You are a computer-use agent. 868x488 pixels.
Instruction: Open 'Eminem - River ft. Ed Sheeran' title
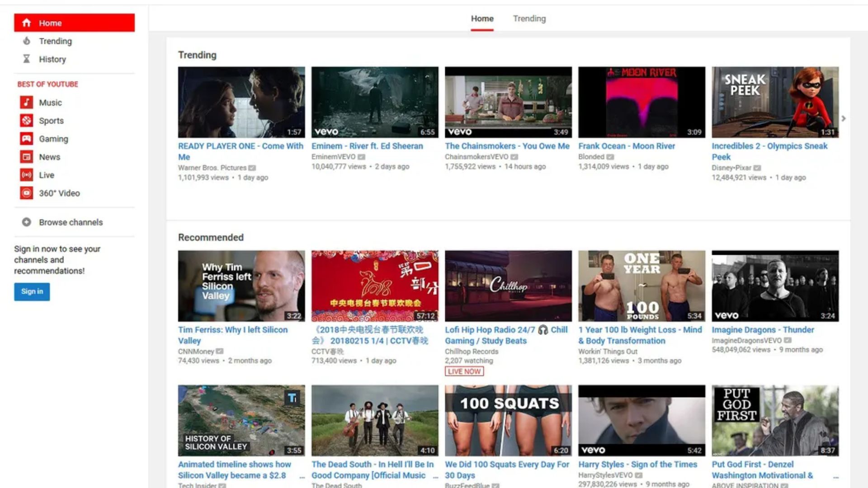pos(367,146)
